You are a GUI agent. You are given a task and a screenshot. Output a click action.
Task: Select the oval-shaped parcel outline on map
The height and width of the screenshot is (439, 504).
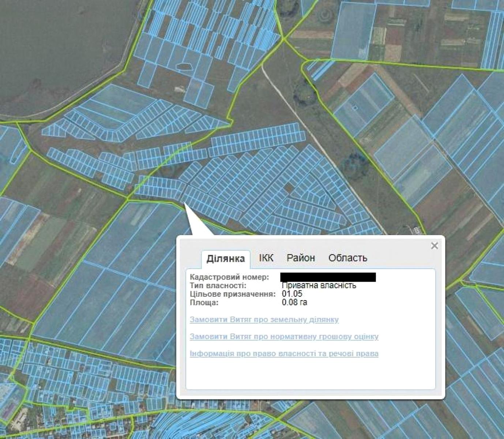point(184,67)
